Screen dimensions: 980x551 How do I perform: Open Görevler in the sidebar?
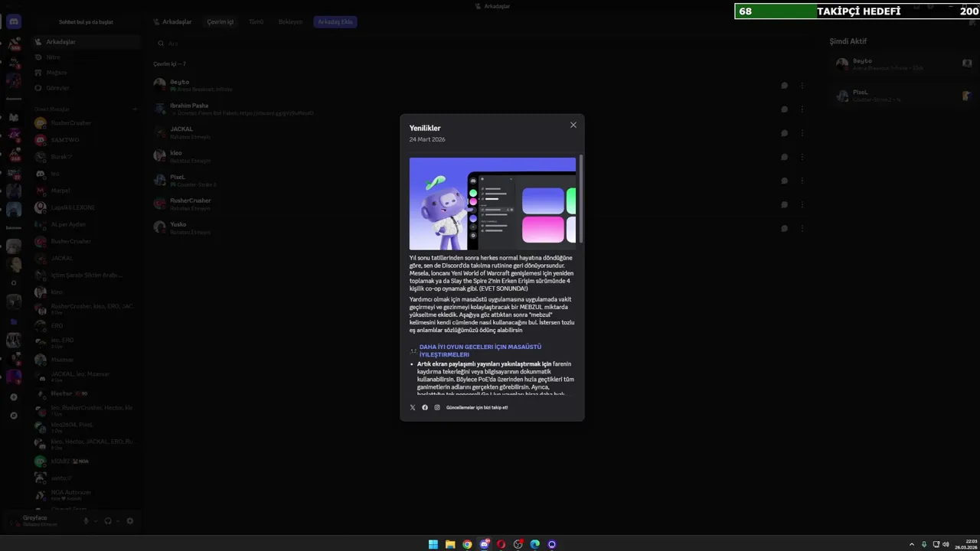(x=86, y=88)
